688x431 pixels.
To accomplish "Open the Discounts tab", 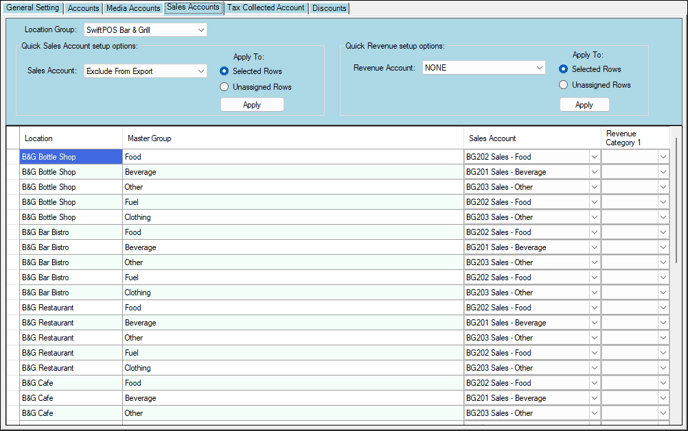I will coord(329,8).
